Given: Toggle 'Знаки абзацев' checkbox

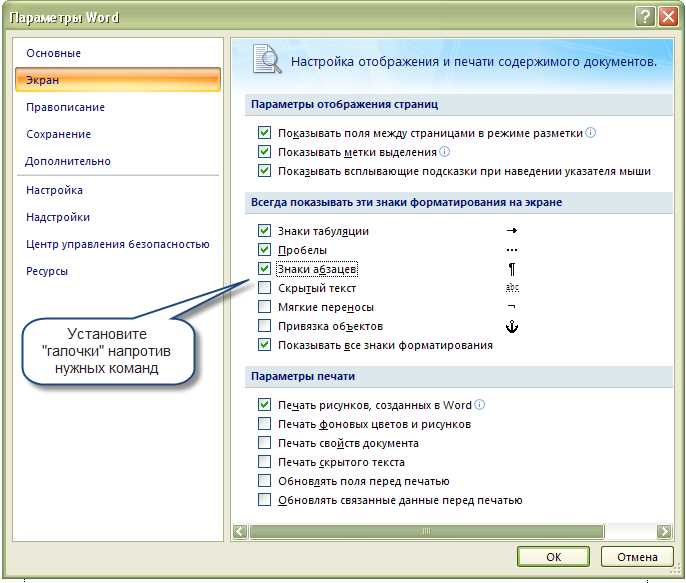Looking at the screenshot, I should [264, 269].
